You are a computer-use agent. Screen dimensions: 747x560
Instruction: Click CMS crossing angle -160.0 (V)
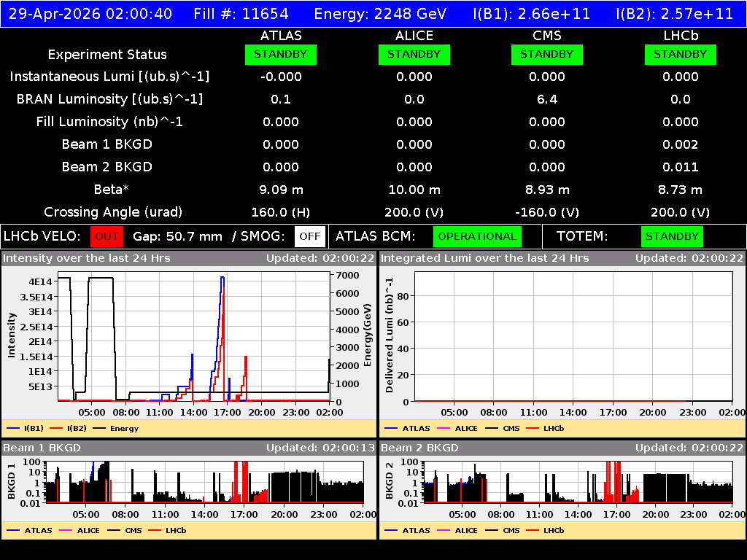click(x=547, y=212)
